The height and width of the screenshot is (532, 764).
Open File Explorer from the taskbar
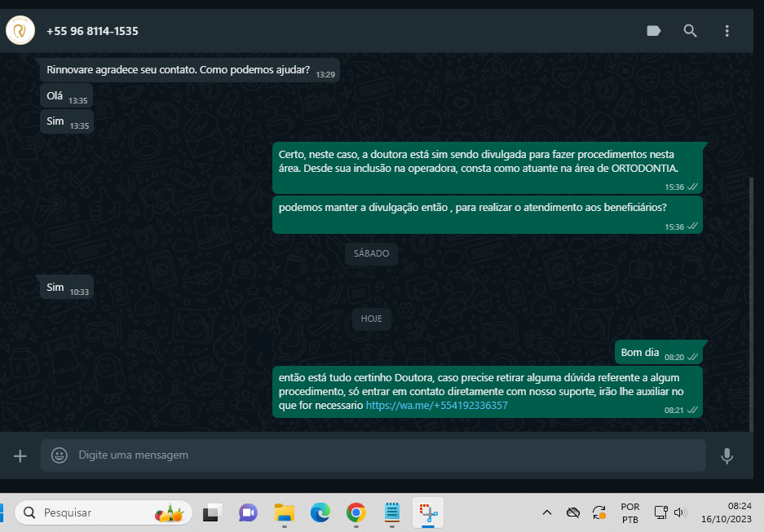pyautogui.click(x=284, y=512)
